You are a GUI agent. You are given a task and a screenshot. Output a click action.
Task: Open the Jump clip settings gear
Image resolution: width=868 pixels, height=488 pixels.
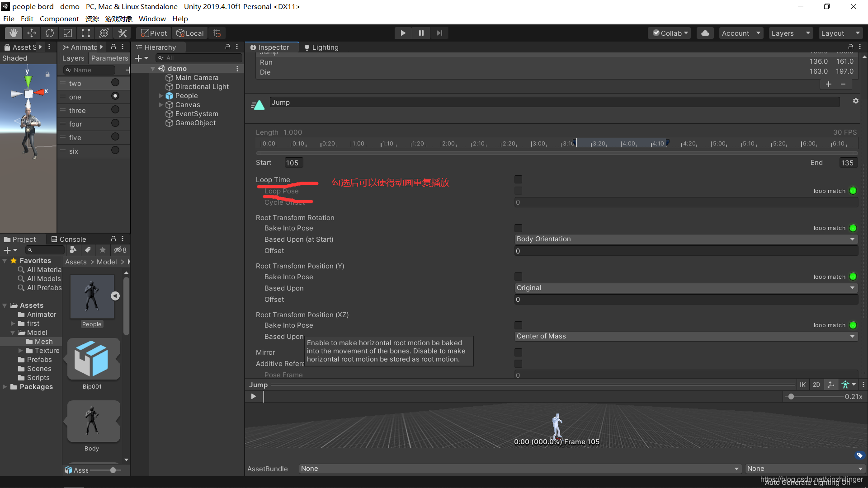[855, 101]
